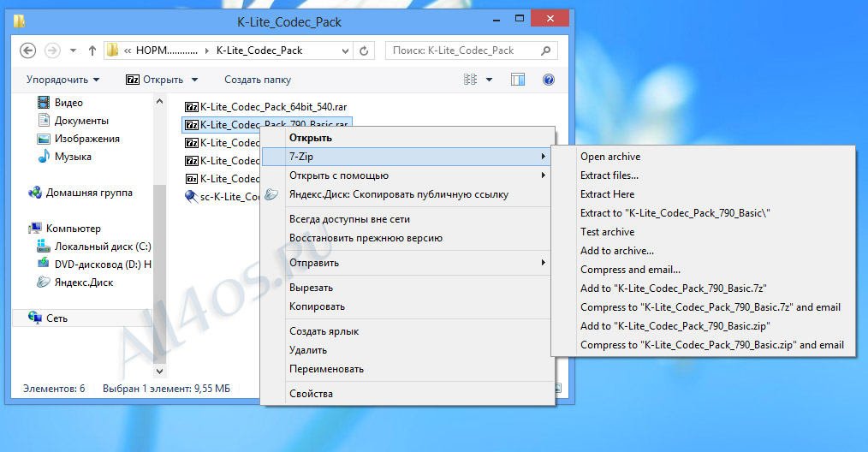Click Compress to "K-Lite_Codec_Pack_790_Basic.zip" and email
Viewport: 868px width, 452px height.
(x=703, y=345)
